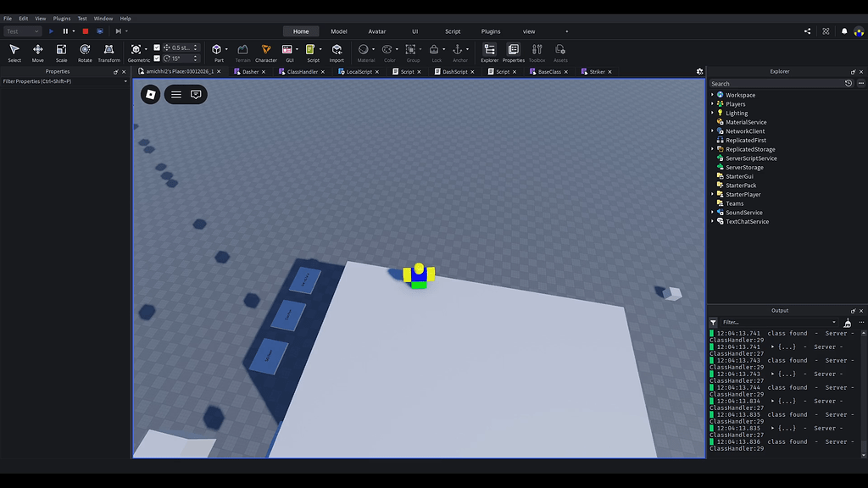868x488 pixels.
Task: Expand the TextChatService node
Action: point(712,221)
